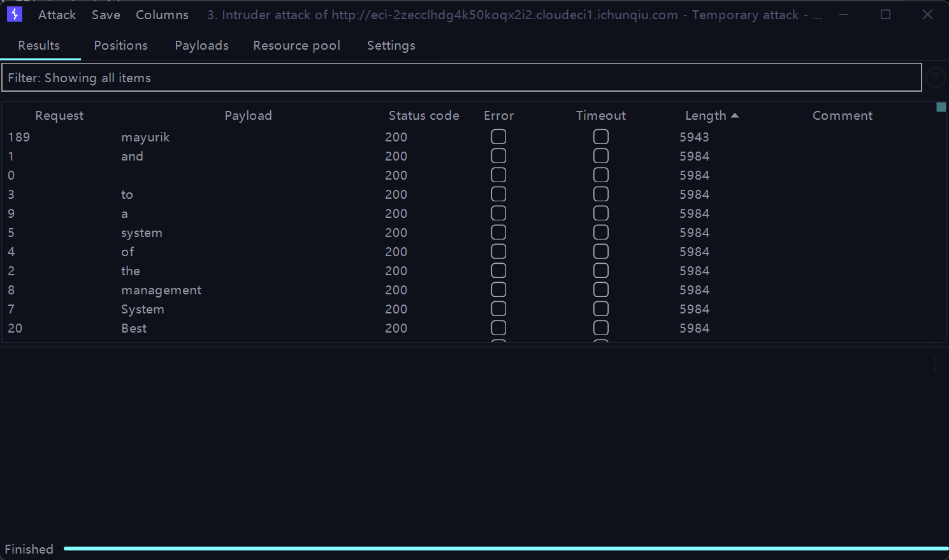The width and height of the screenshot is (949, 560).
Task: Switch to the Resource pool tab
Action: pos(296,45)
